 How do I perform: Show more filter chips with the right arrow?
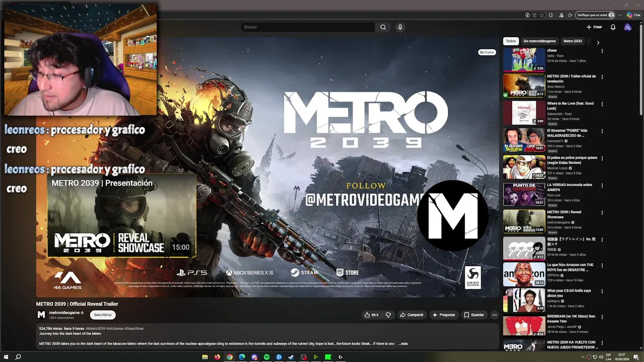(x=598, y=42)
